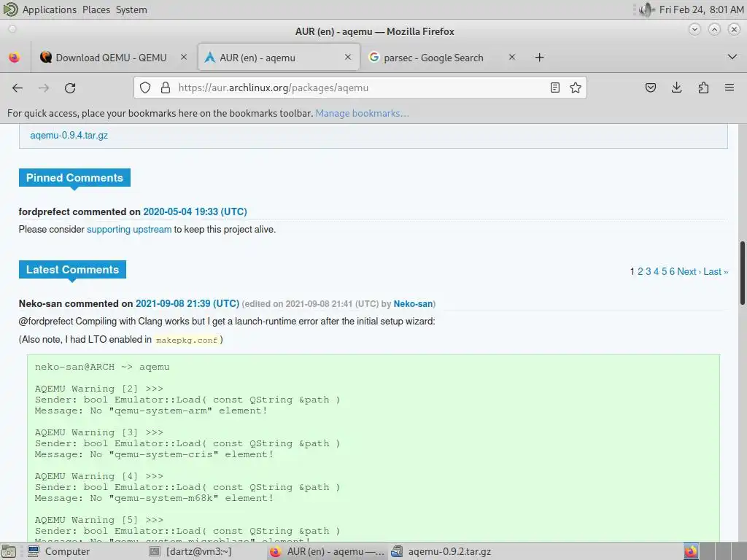The image size is (747, 560).
Task: Open the 2020-05-04 19:33 comment timestamp
Action: [x=196, y=211]
